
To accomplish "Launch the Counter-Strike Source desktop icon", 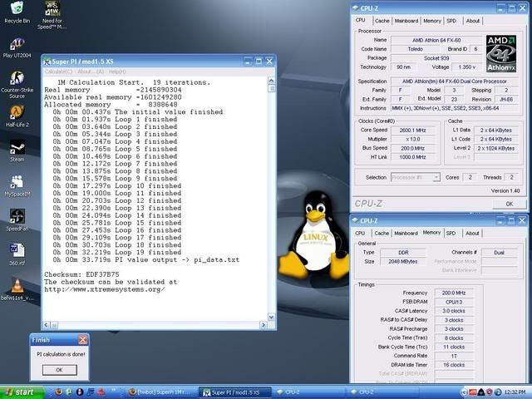I will pos(16,78).
